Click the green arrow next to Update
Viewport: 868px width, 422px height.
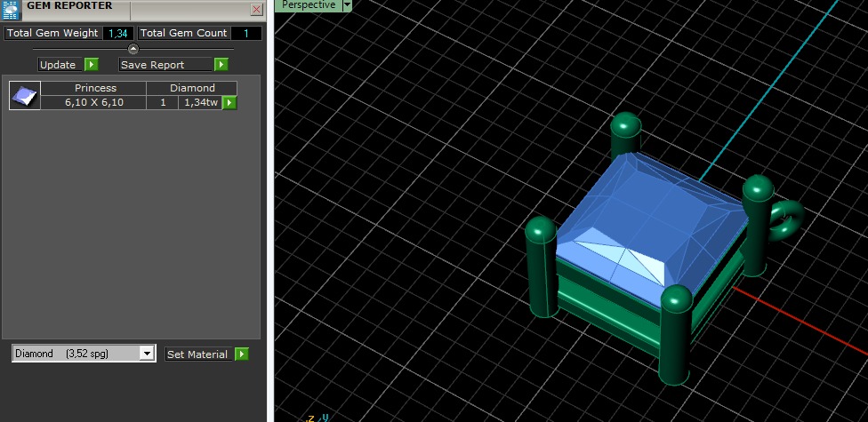click(92, 65)
